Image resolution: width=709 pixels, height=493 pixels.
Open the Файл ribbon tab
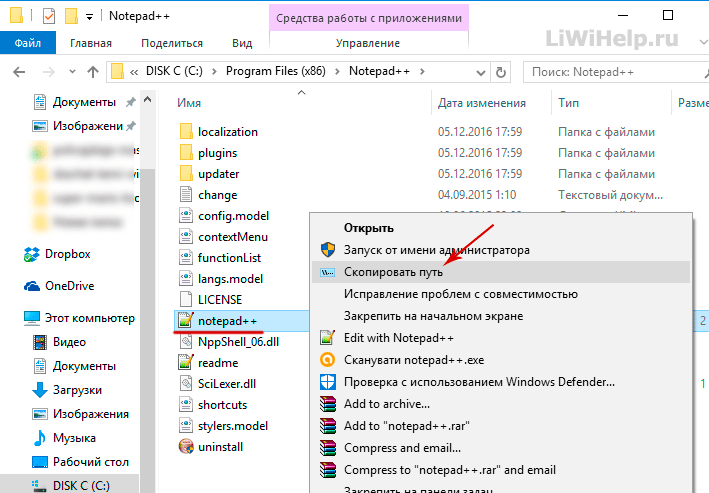(28, 43)
